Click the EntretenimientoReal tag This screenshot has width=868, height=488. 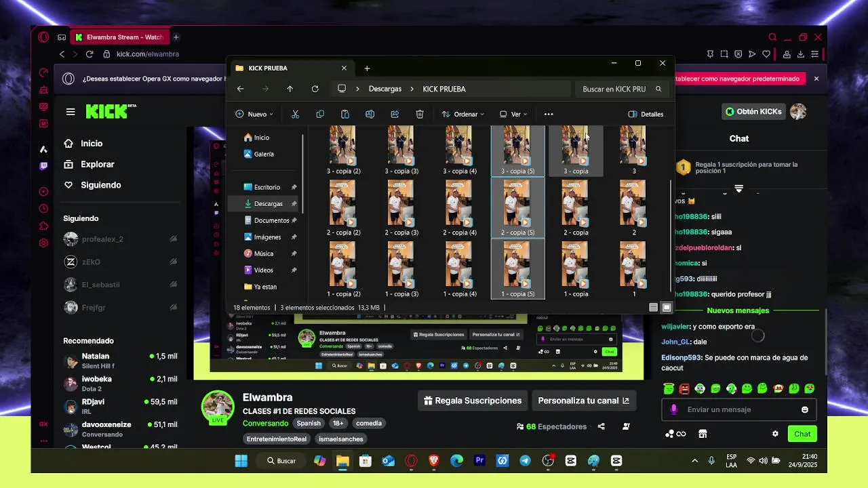point(276,439)
